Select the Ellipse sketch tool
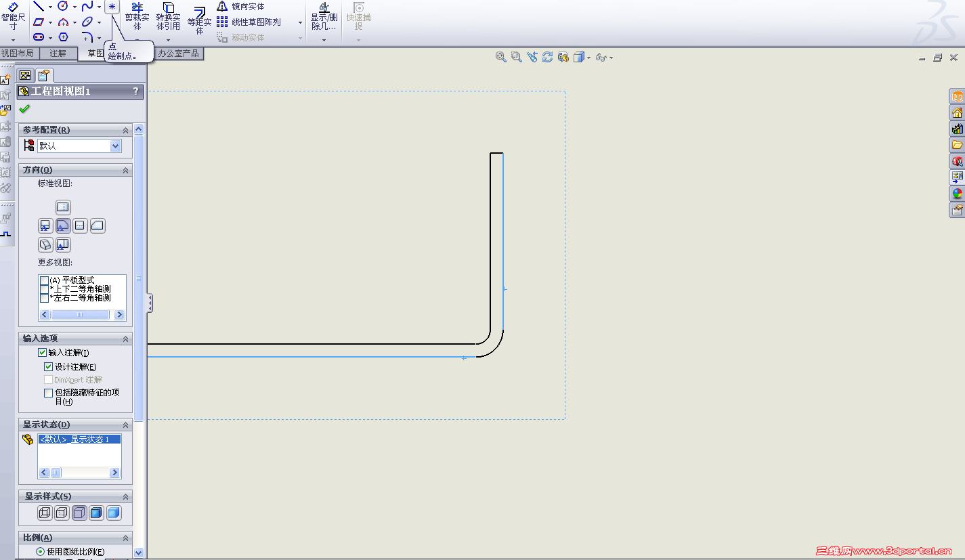Screen dimensions: 965x560 tap(87, 22)
